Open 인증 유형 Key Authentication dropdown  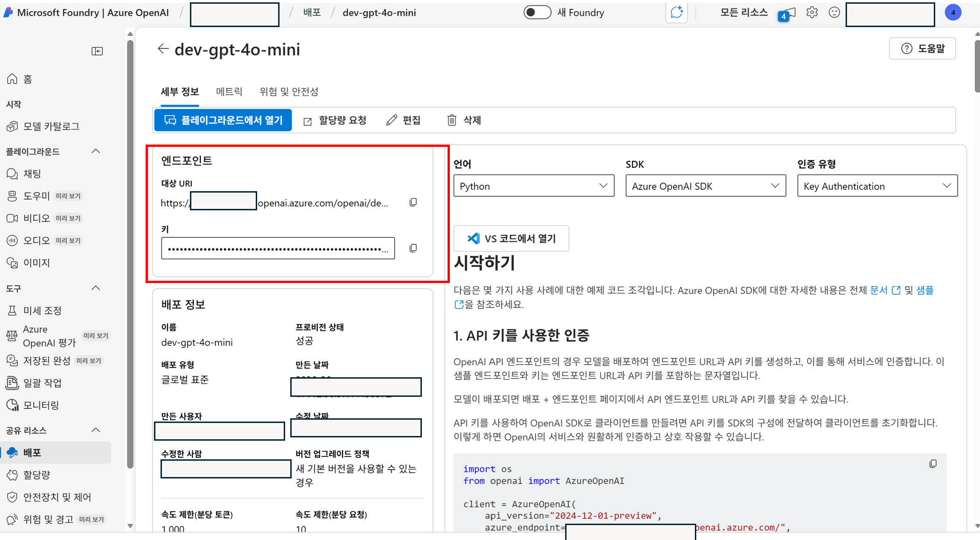click(x=877, y=186)
